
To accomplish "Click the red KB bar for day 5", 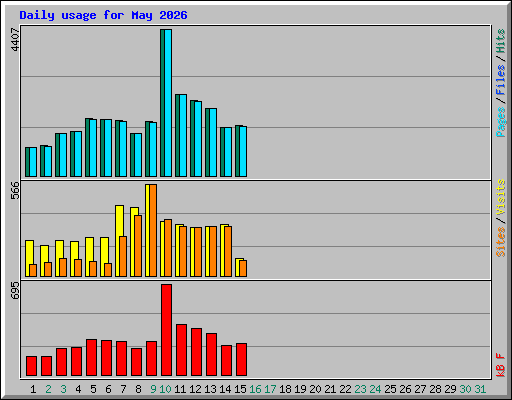I will (92, 358).
